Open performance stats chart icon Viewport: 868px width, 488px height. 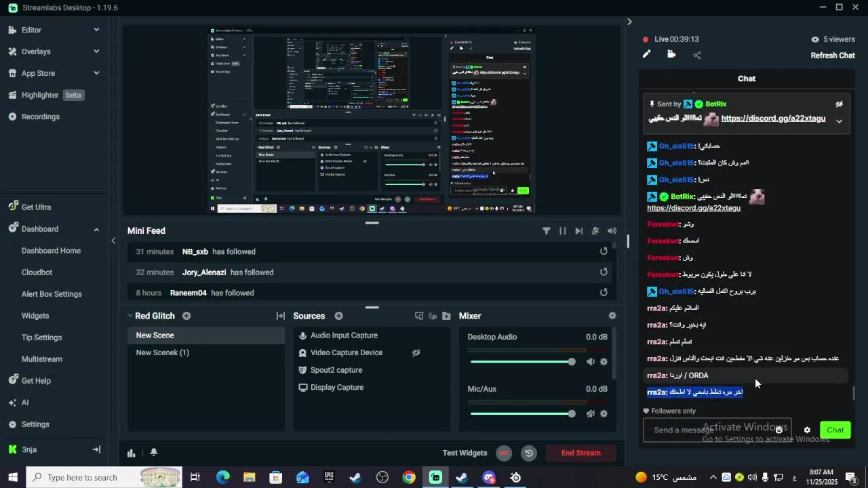point(132,453)
